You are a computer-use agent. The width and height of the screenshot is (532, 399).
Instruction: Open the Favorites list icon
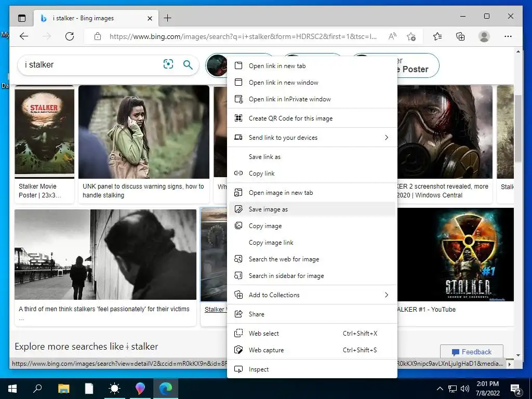(x=437, y=36)
